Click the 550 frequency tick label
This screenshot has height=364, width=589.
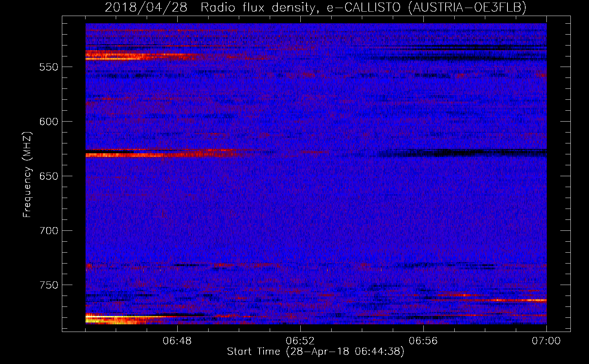click(49, 67)
